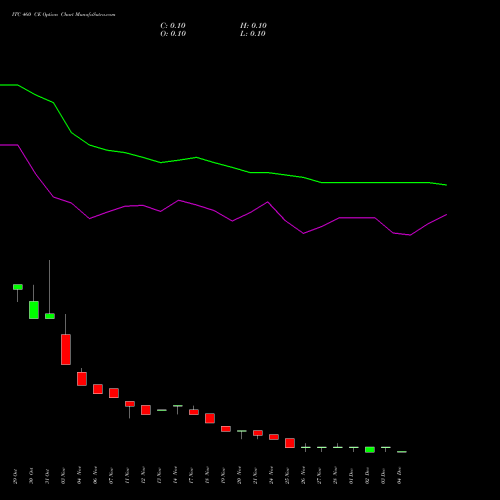Select the 'C: 0.10' close value
Viewport: 500px width, 500px height.
point(173,26)
